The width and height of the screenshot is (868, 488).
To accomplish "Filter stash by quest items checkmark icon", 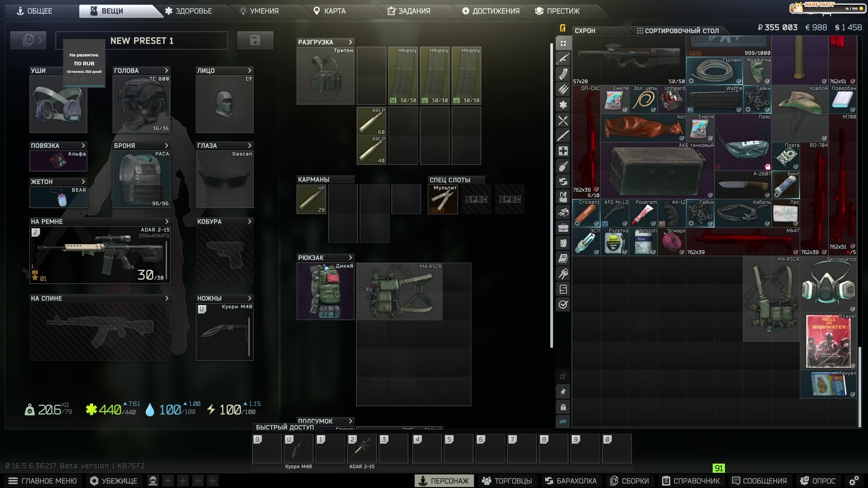I will [x=563, y=304].
